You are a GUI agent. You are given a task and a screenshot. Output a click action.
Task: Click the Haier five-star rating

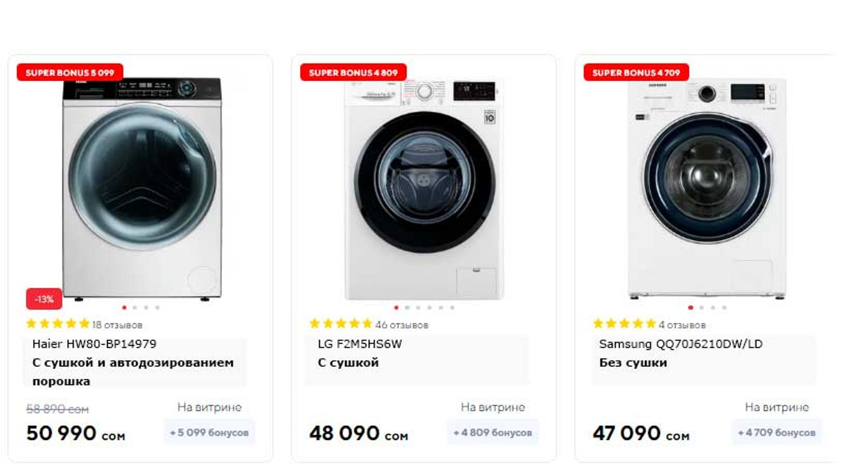58,324
